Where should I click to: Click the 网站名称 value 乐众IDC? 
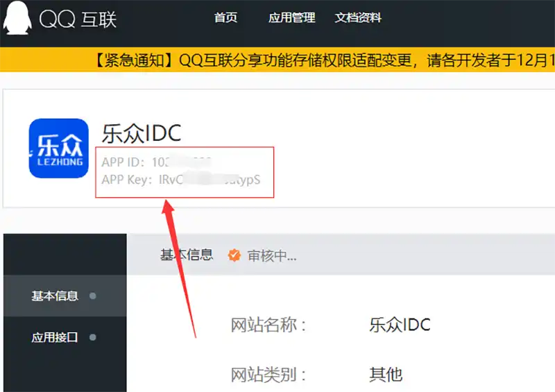400,324
